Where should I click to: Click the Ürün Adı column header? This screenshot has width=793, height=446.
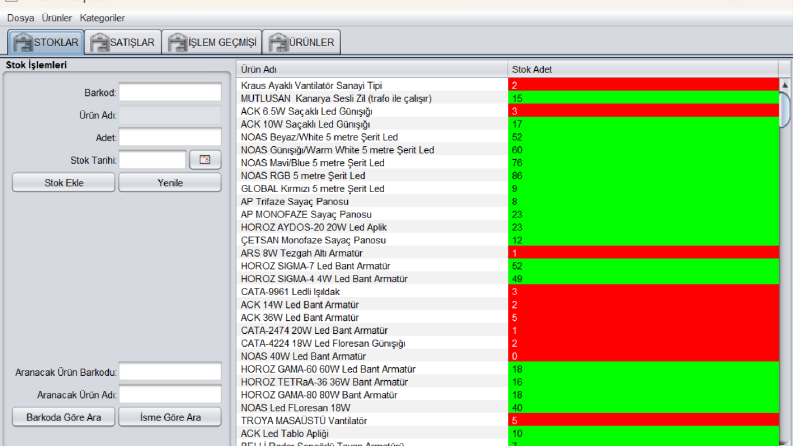[372, 69]
